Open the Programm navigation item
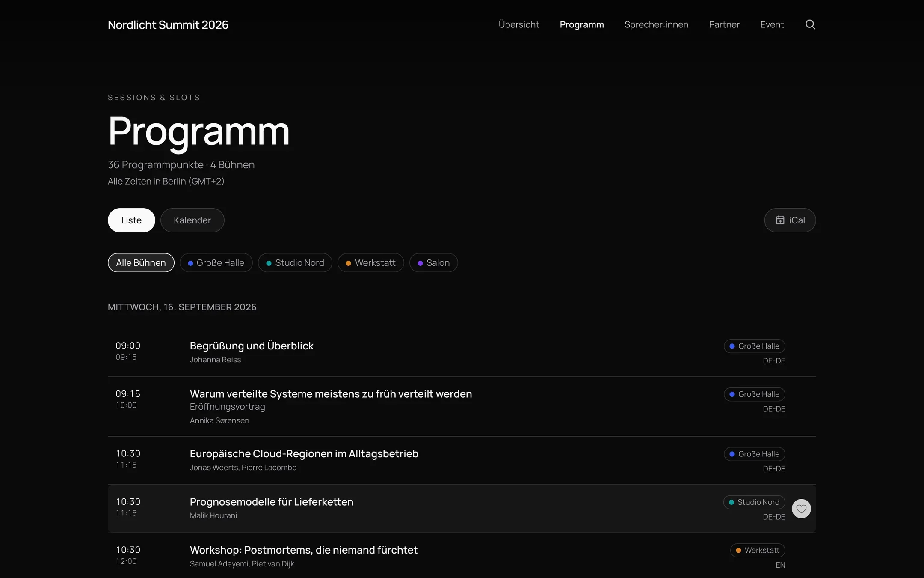This screenshot has width=924, height=578. (x=582, y=24)
